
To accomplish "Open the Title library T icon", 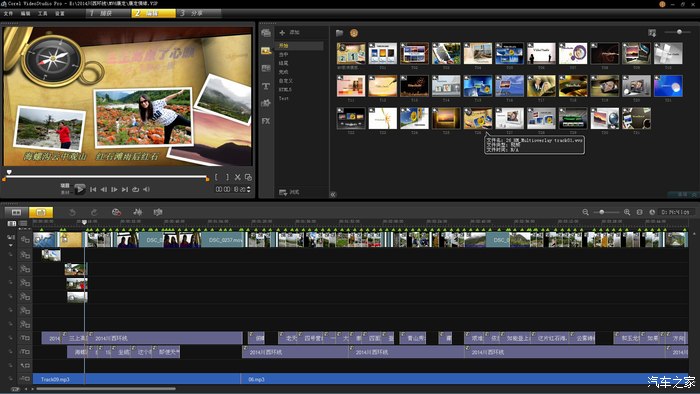I will pyautogui.click(x=266, y=86).
